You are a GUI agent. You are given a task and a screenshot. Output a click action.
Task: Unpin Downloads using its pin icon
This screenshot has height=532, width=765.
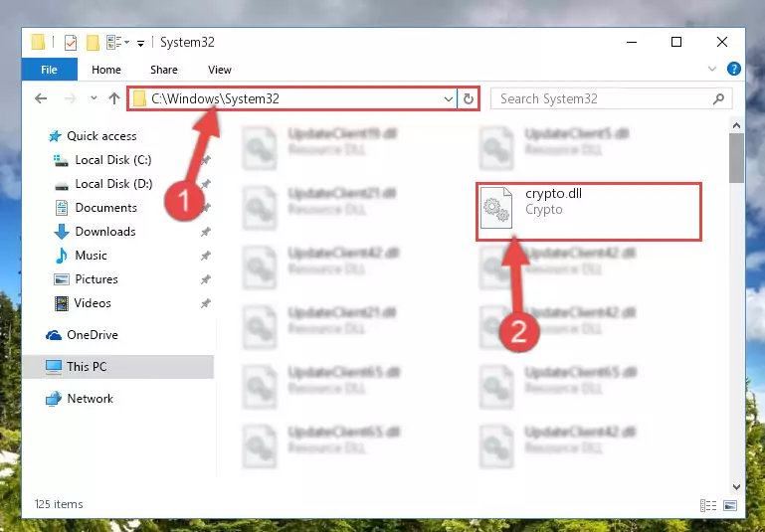206,232
